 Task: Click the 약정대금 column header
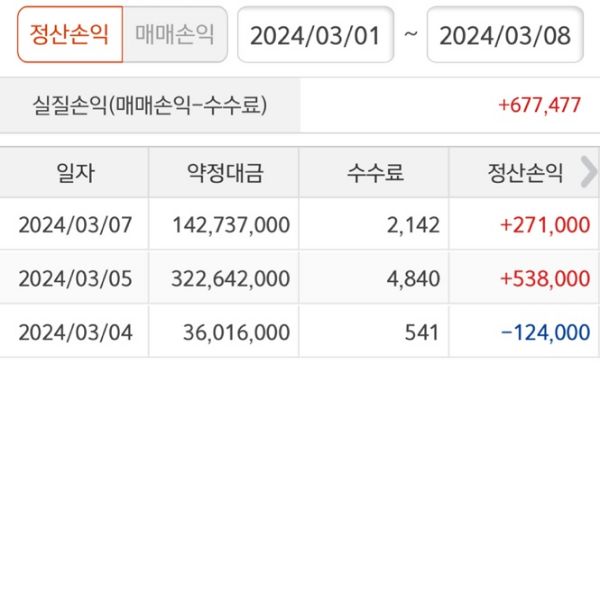[224, 173]
